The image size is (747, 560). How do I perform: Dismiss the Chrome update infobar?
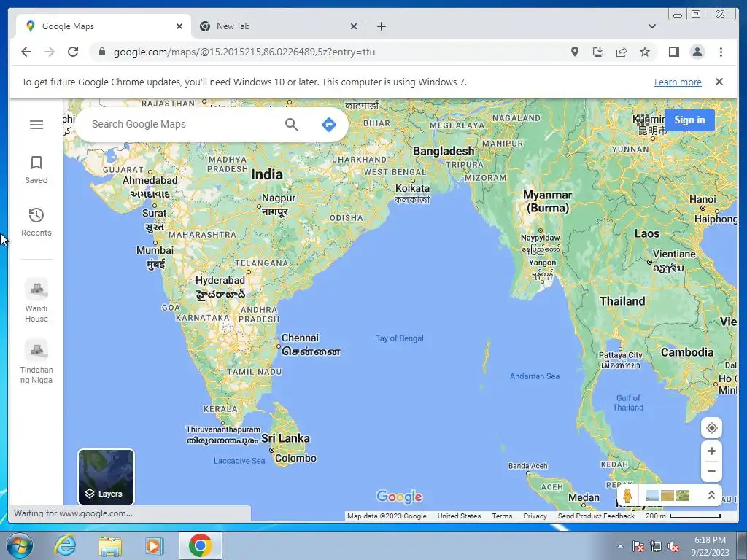(719, 82)
